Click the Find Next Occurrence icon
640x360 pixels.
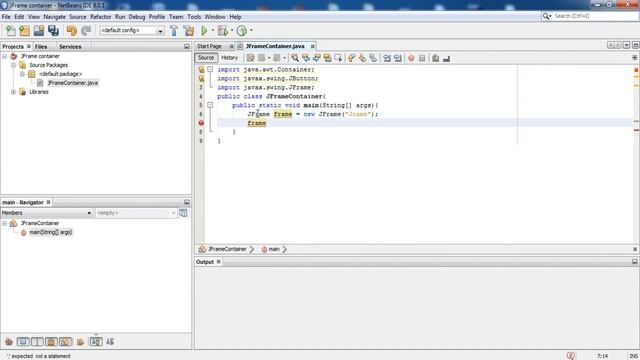(x=317, y=58)
